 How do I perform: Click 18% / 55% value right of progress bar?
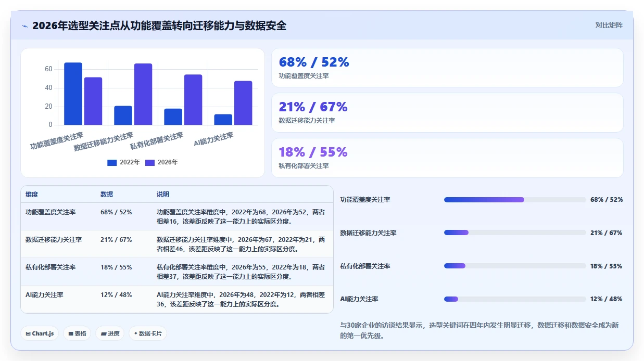(x=607, y=266)
